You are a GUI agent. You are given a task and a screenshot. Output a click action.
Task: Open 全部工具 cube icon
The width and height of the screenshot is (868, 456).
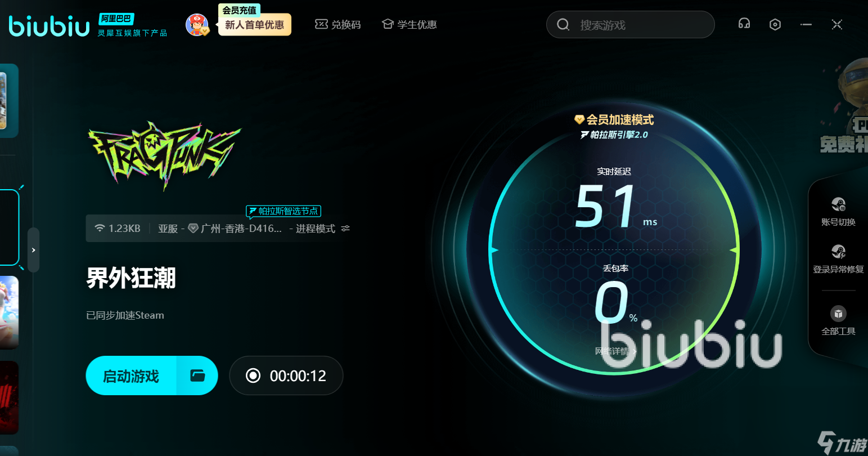[838, 314]
